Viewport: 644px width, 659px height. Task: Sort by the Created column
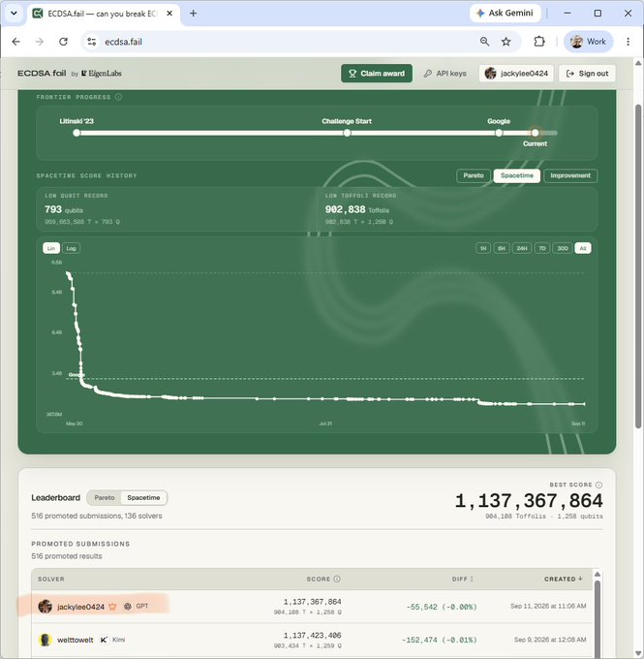click(x=564, y=580)
